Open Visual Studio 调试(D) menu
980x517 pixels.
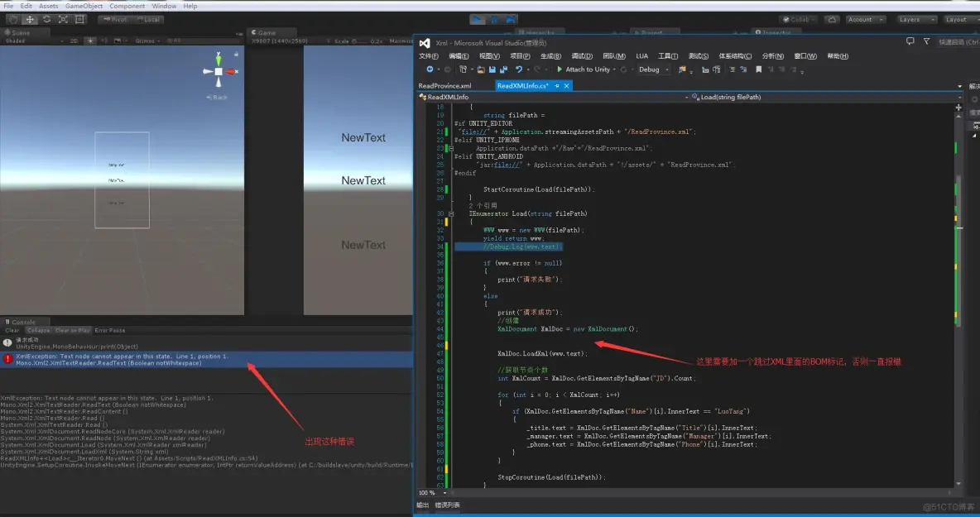(x=581, y=56)
